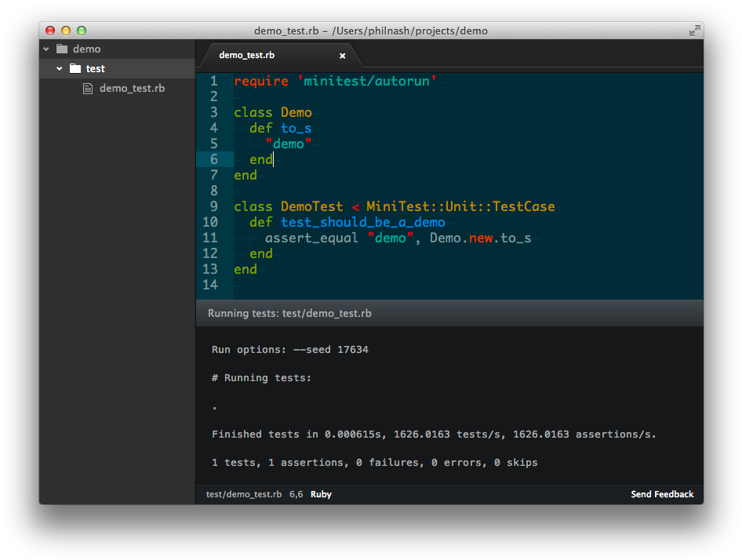This screenshot has height=560, width=742.
Task: Click the green zoom window button
Action: click(82, 31)
